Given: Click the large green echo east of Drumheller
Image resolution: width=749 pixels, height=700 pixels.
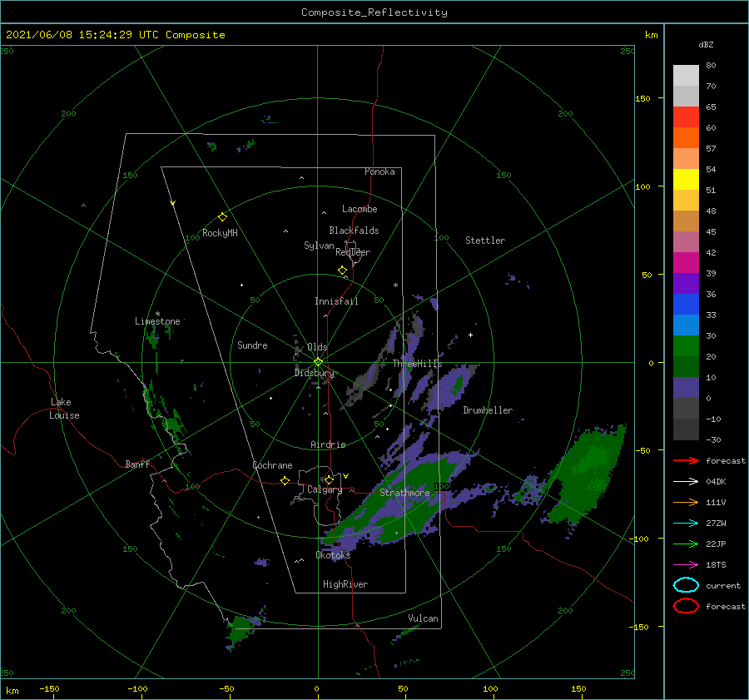Looking at the screenshot, I should pyautogui.click(x=588, y=473).
